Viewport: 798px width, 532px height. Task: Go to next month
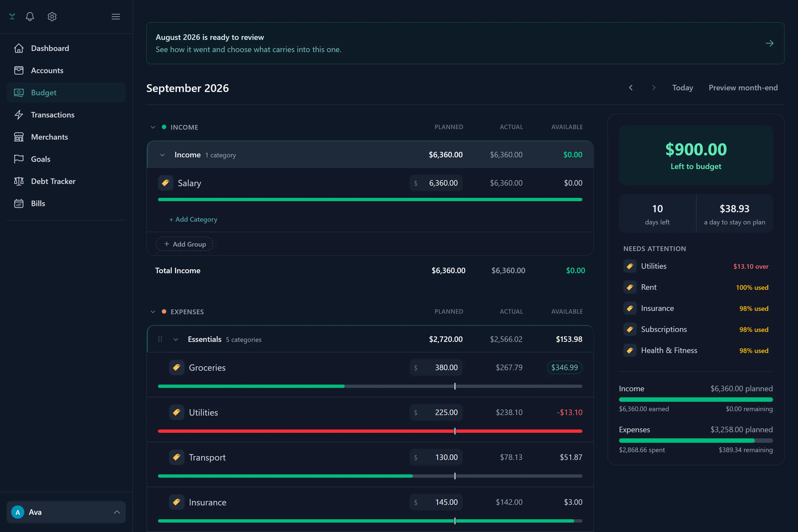pos(653,88)
